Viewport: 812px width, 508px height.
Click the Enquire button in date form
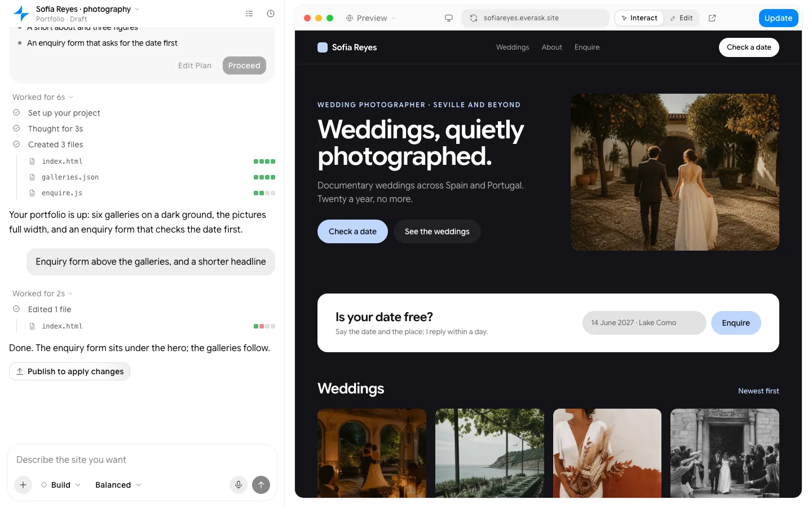click(x=736, y=323)
